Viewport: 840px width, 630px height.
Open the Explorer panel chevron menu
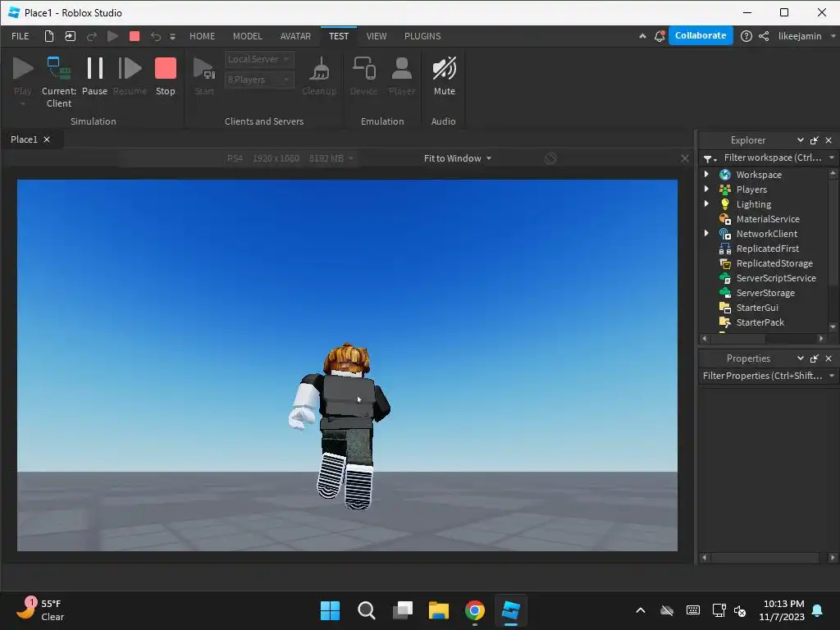801,139
